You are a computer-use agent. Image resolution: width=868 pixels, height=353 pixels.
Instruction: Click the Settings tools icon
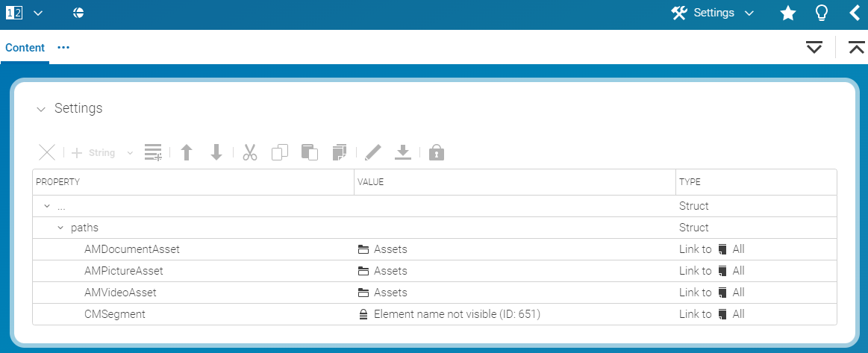click(x=679, y=13)
